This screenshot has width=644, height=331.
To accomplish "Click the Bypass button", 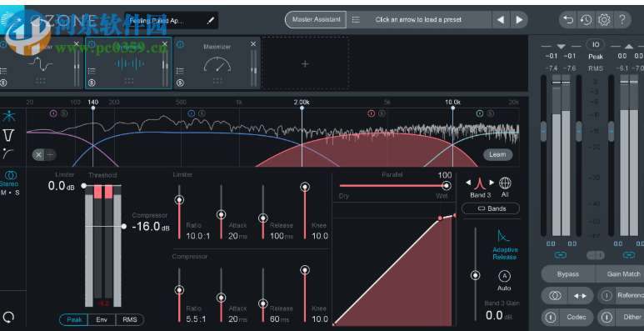I will pyautogui.click(x=568, y=273).
